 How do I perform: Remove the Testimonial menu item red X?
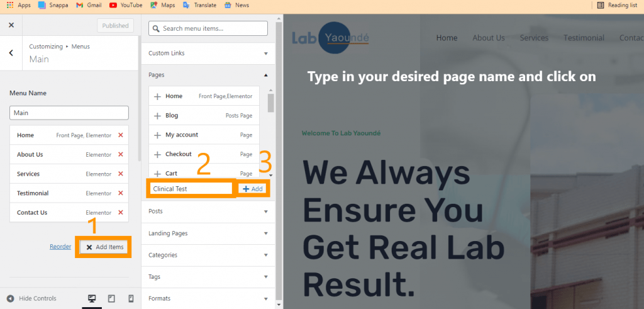[x=121, y=193]
